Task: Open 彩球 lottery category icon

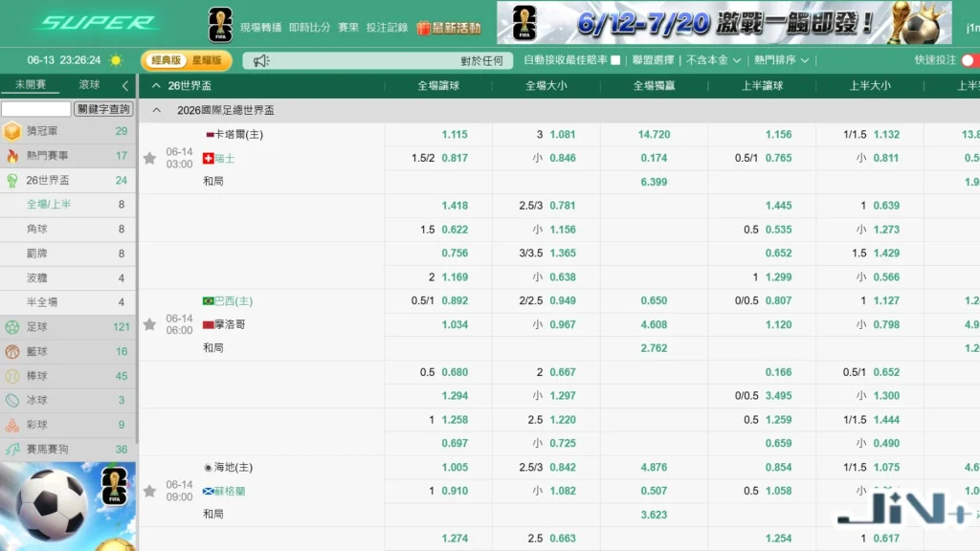Action: tap(11, 425)
